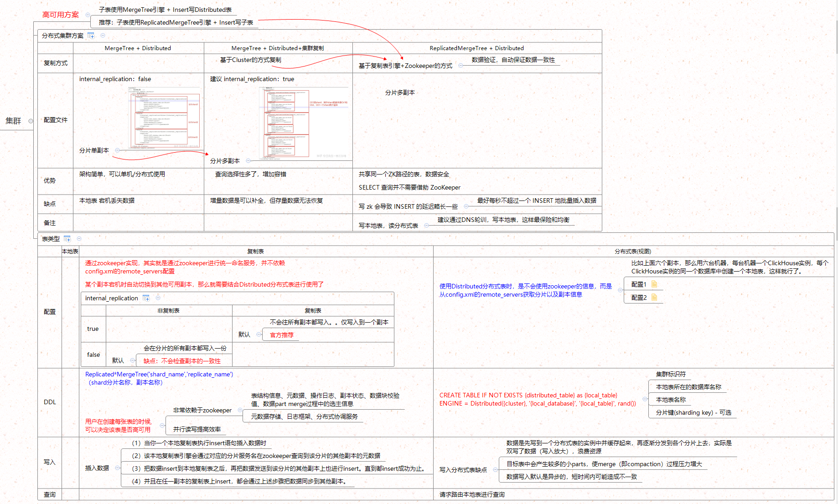The image size is (838, 504).
Task: Select the MergeTree + Distributed+集群复制 header
Action: click(x=278, y=48)
